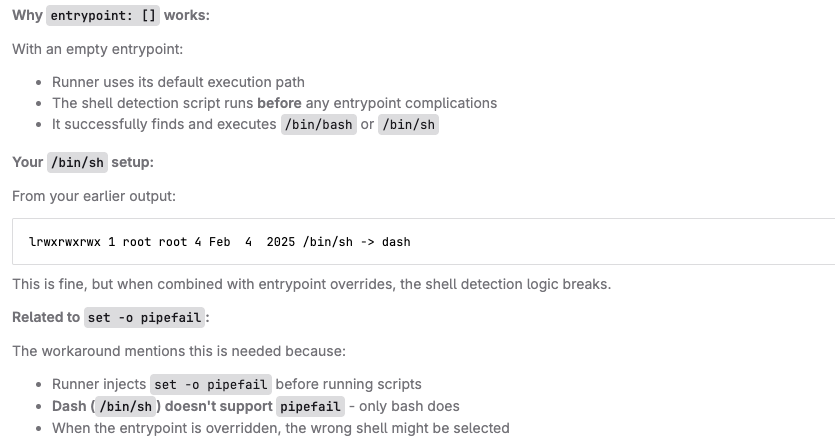Click bold 'Related to' heading text
The height and width of the screenshot is (448, 835).
pyautogui.click(x=46, y=317)
